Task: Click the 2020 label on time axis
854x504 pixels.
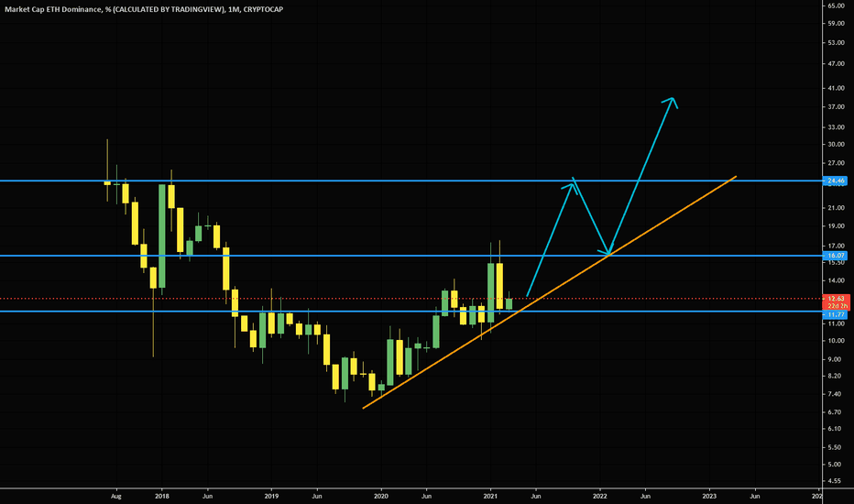Action: pyautogui.click(x=381, y=497)
